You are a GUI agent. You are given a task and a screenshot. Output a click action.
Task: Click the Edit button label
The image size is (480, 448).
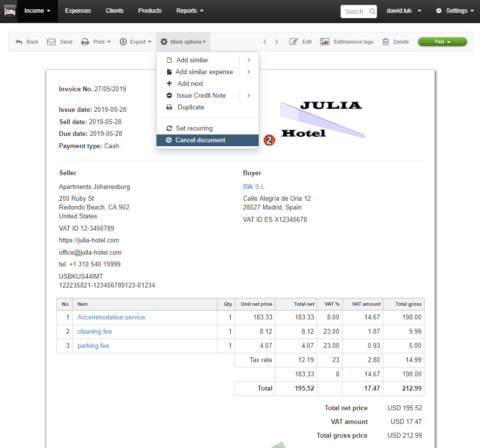[307, 42]
